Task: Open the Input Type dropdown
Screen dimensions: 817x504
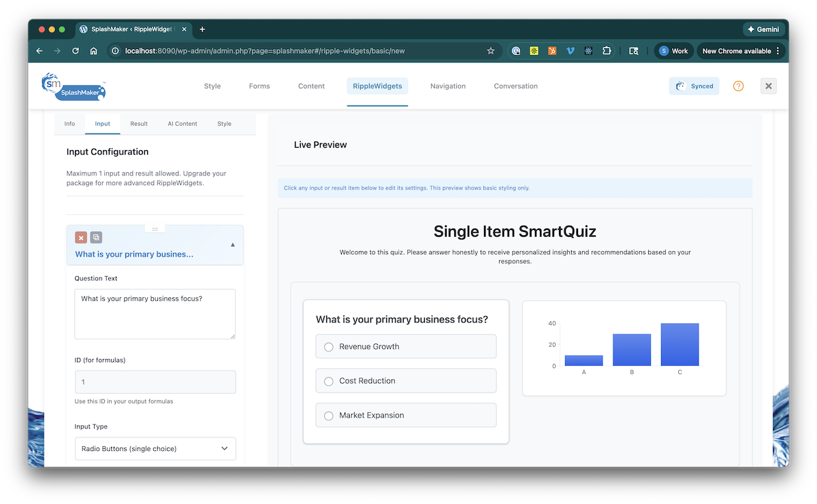Action: point(155,449)
